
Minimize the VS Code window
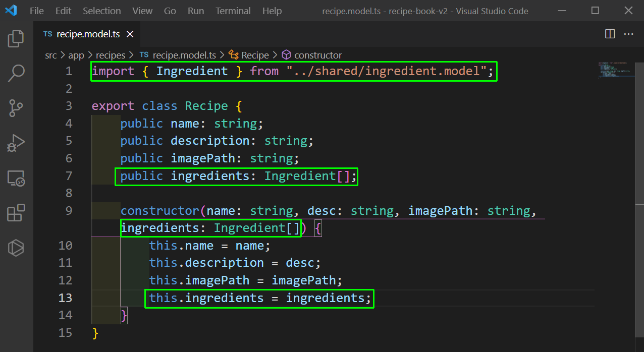561,11
